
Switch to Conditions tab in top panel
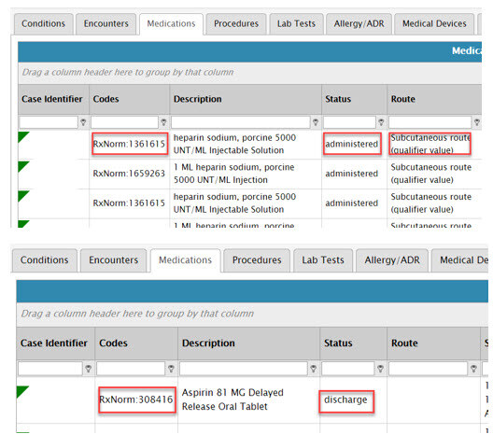point(43,24)
